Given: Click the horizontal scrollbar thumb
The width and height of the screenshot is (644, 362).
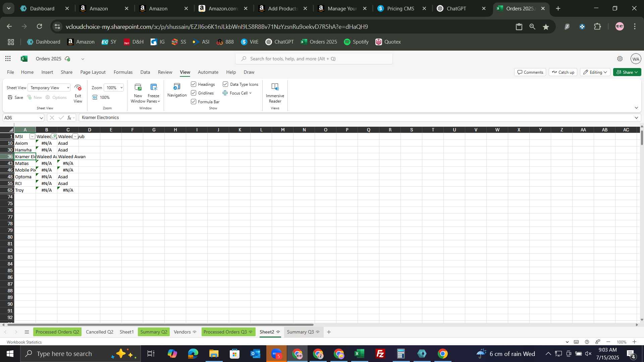Looking at the screenshot, I should click(x=160, y=325).
